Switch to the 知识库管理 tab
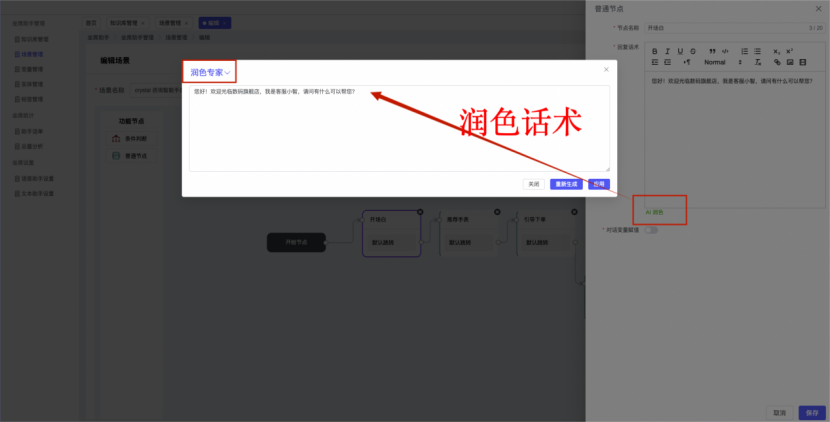The image size is (830, 422). click(124, 21)
